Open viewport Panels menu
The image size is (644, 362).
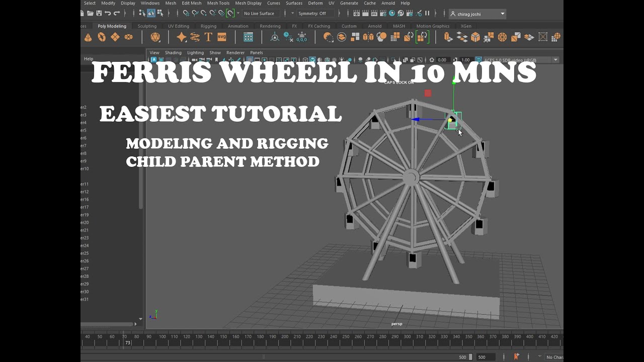[x=257, y=53]
